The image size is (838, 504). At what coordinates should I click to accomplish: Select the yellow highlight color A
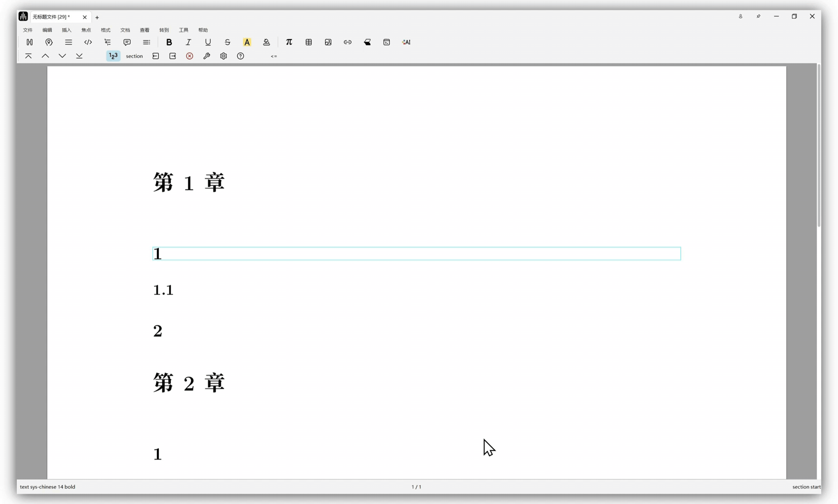pos(247,42)
